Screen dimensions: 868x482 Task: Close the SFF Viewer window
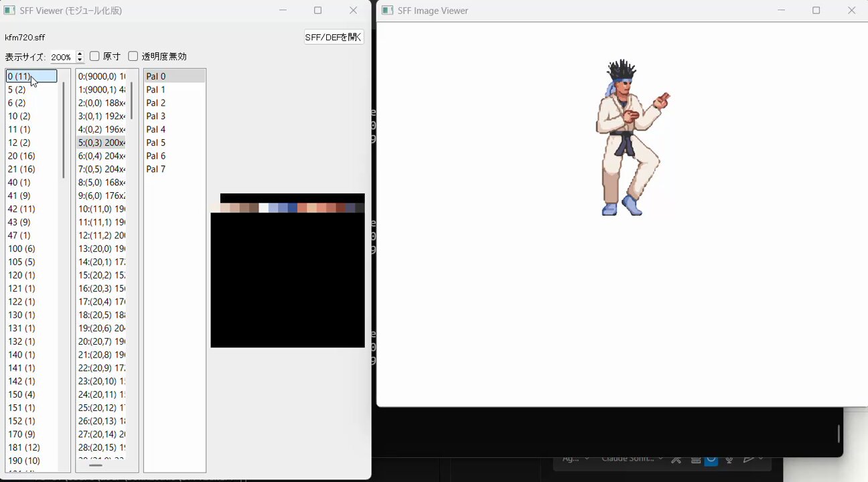(x=354, y=11)
